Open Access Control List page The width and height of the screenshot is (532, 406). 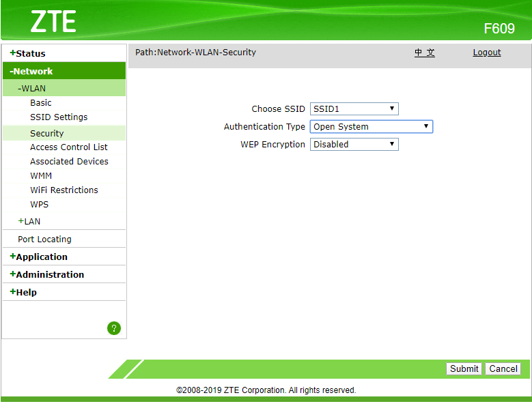coord(69,147)
